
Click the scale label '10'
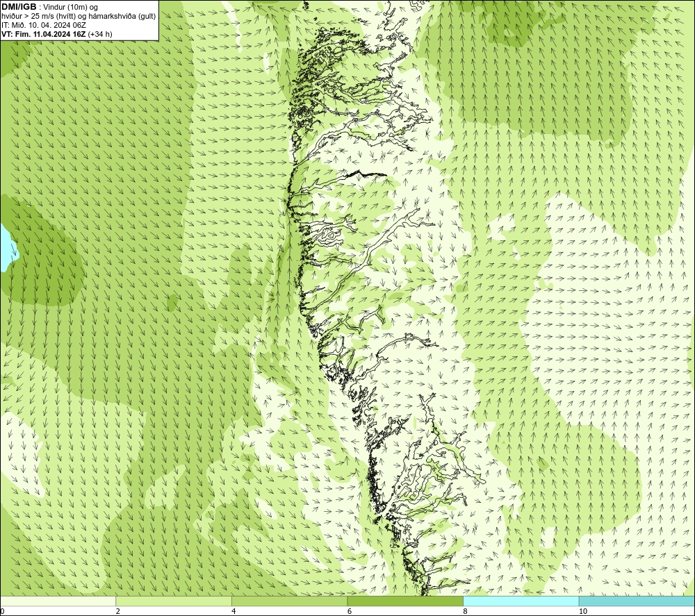tap(583, 612)
